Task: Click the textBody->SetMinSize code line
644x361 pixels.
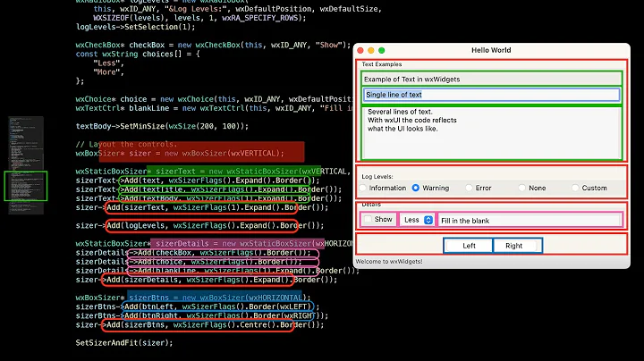Action: 162,126
